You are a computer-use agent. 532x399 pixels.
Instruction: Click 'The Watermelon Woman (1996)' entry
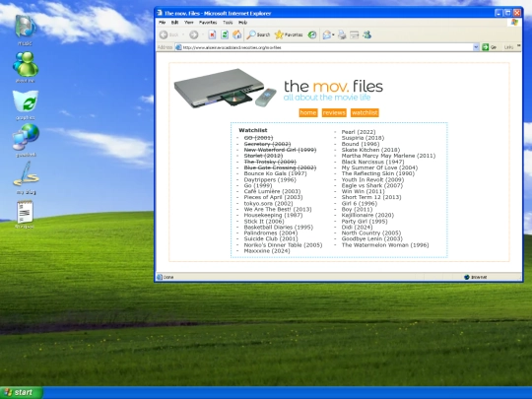tap(385, 245)
